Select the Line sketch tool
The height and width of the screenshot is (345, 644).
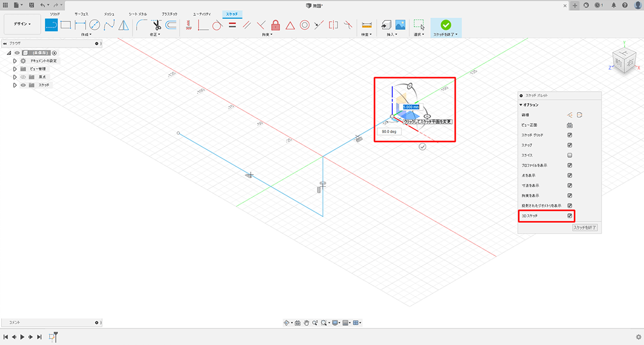51,25
